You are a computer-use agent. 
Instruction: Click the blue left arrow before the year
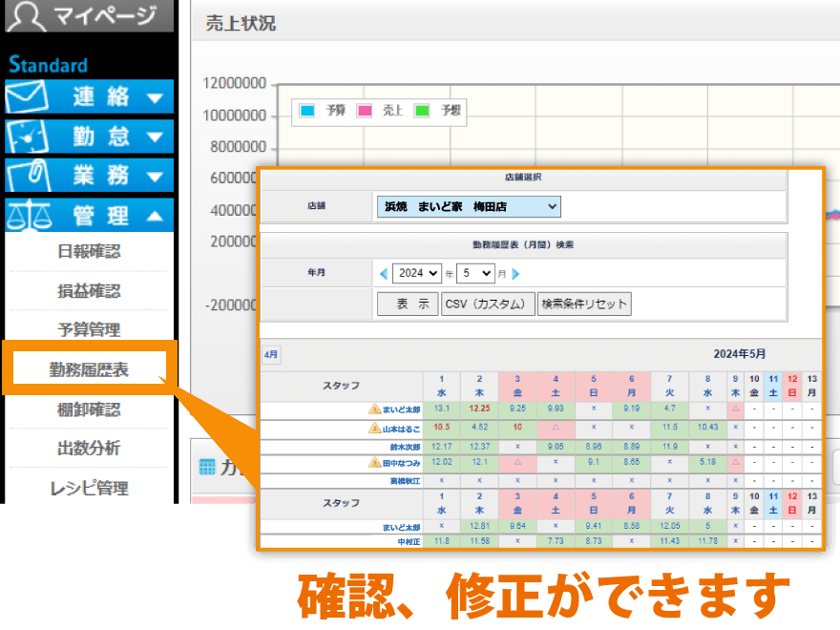[x=385, y=273]
